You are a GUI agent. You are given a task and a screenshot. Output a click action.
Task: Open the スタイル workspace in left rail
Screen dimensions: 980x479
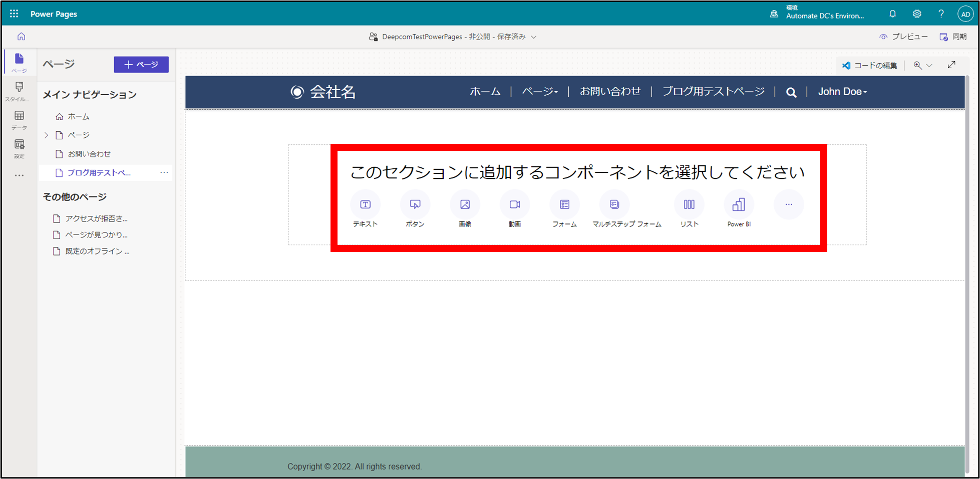[x=19, y=91]
